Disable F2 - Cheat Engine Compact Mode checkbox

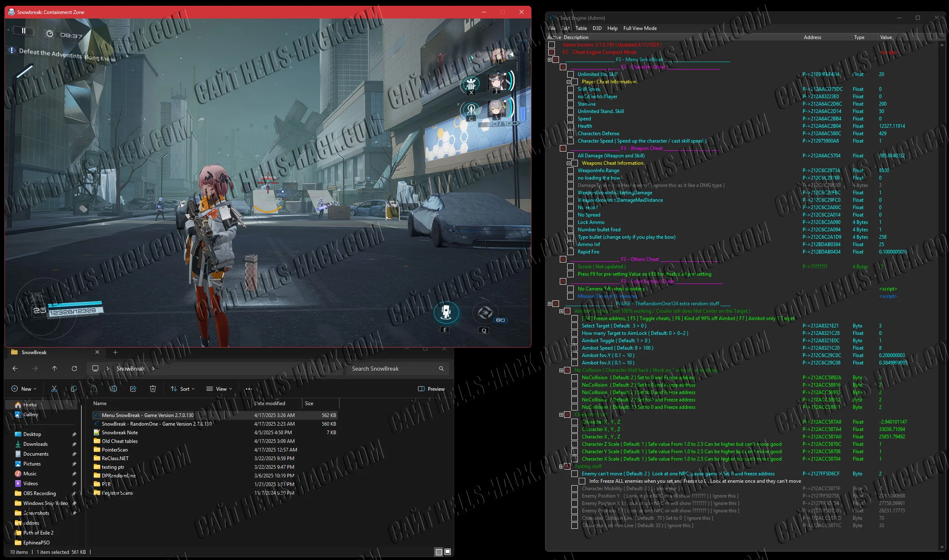552,52
